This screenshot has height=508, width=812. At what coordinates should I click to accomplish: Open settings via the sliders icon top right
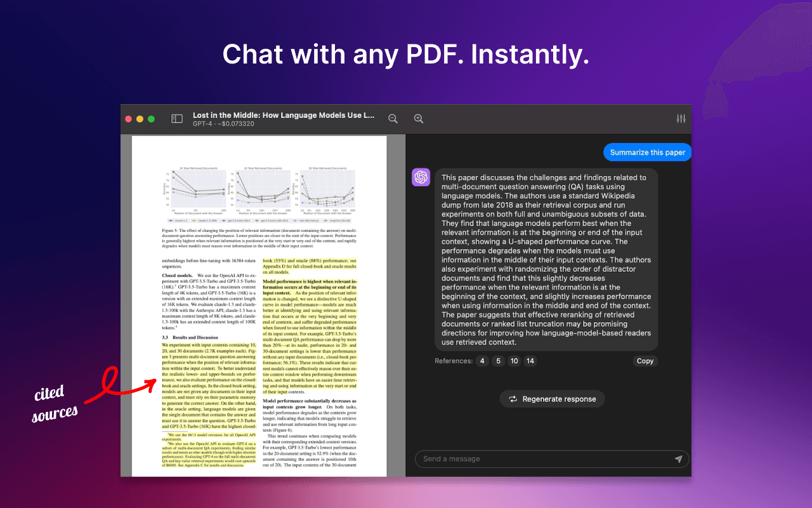pyautogui.click(x=681, y=118)
